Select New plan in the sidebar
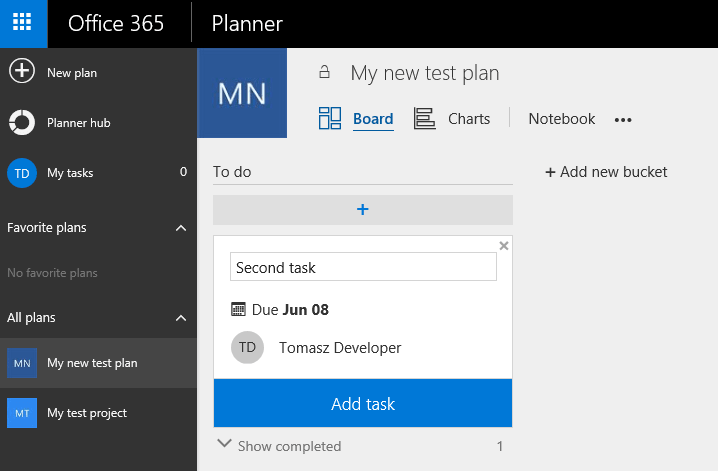This screenshot has width=718, height=471. [x=72, y=73]
